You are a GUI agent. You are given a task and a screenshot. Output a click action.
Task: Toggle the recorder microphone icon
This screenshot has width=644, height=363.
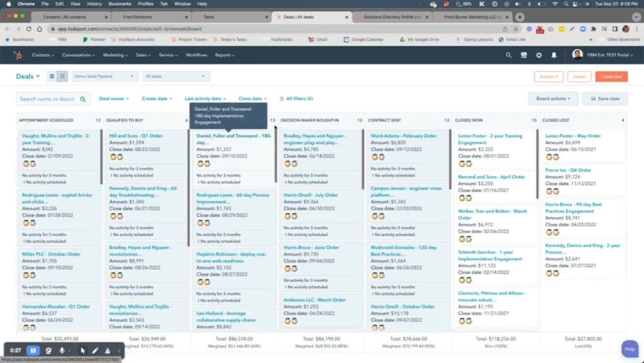pyautogui.click(x=62, y=351)
